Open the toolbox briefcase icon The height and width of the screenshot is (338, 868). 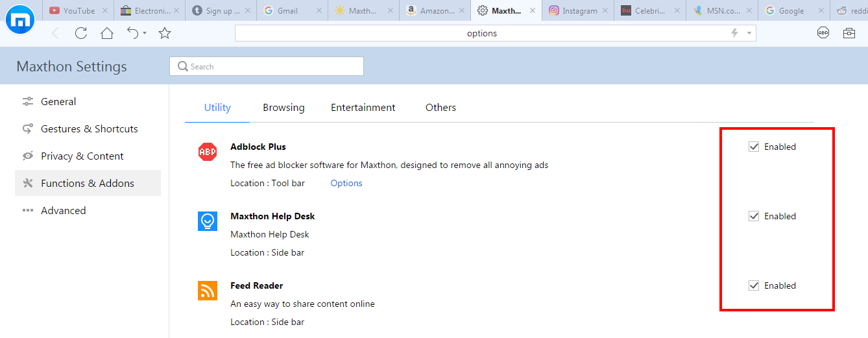(849, 33)
